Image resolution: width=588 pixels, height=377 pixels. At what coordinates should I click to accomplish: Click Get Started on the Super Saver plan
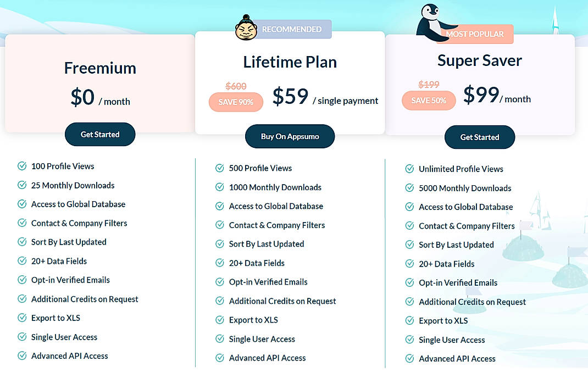pos(479,137)
